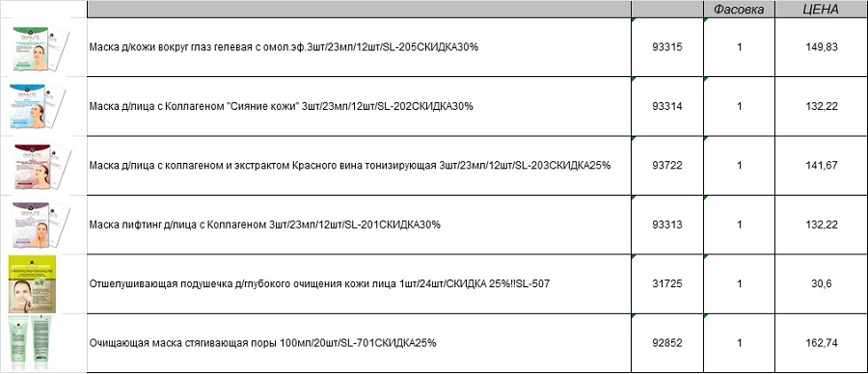Select article code cell 93315
Viewport: 868px width, 374px height.
pos(667,47)
